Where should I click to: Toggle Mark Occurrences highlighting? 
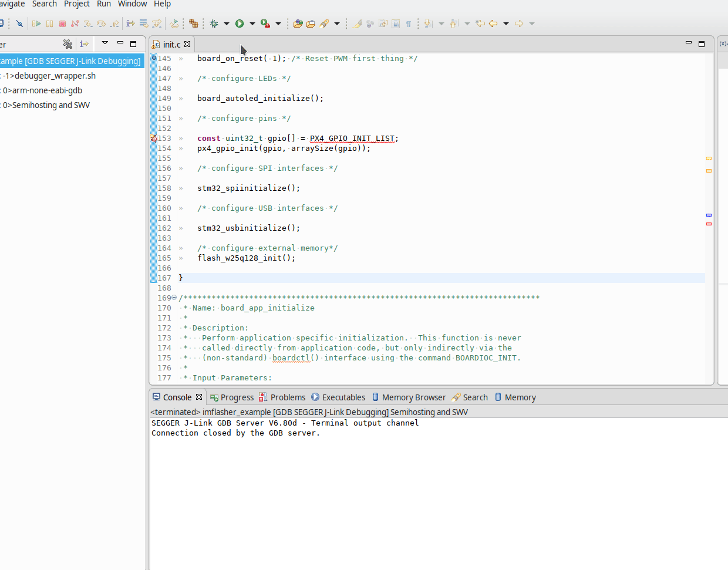(358, 23)
